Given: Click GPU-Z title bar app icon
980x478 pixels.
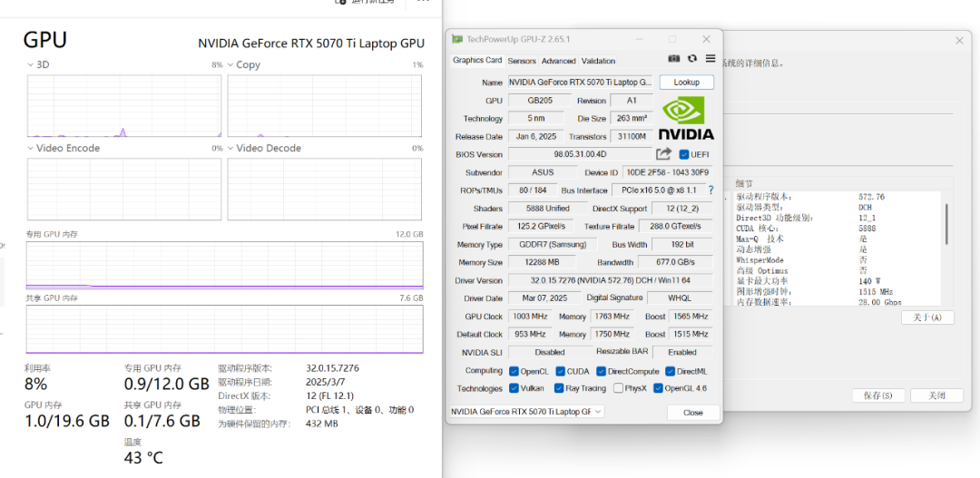Looking at the screenshot, I should point(457,39).
